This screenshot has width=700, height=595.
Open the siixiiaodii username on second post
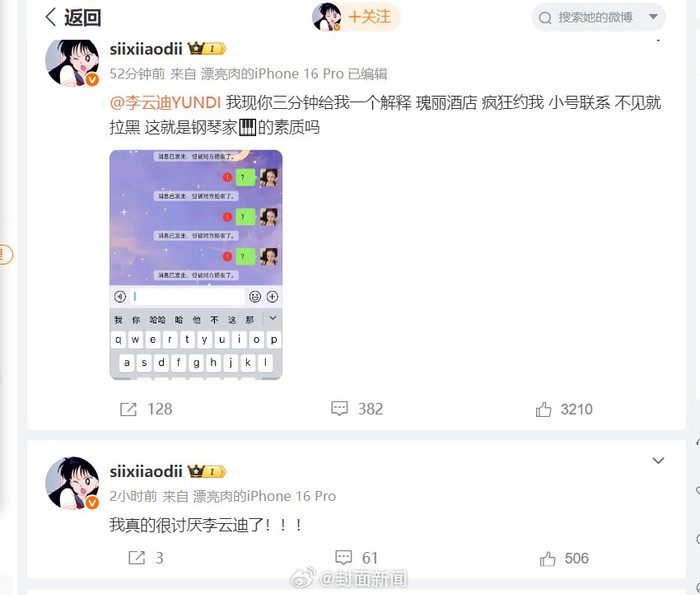[x=146, y=471]
